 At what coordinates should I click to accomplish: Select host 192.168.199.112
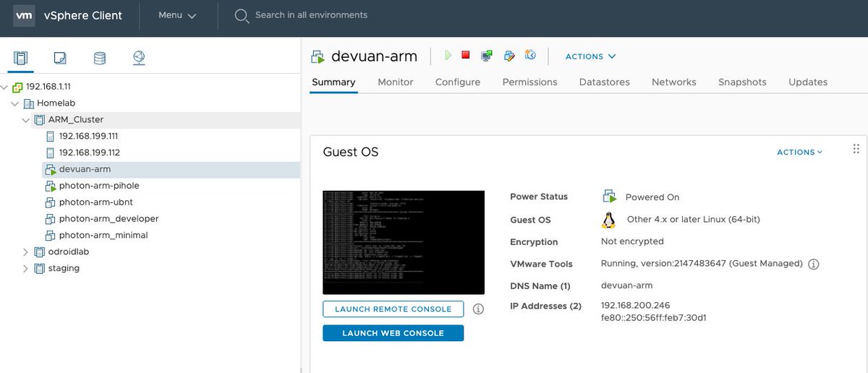click(88, 153)
